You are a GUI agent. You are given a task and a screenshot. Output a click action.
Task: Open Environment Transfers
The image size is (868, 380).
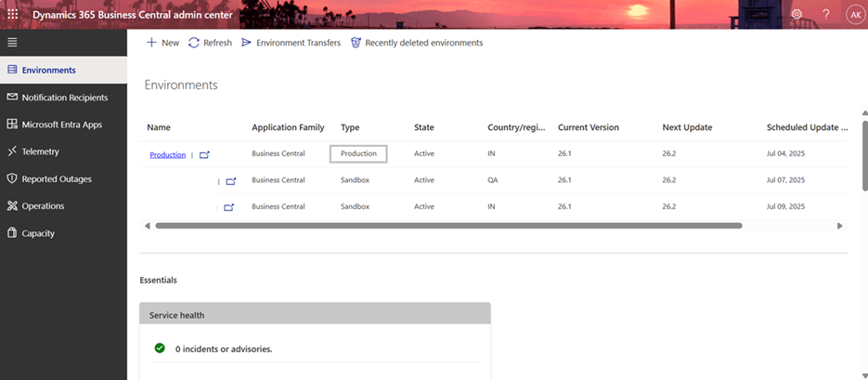tap(298, 43)
